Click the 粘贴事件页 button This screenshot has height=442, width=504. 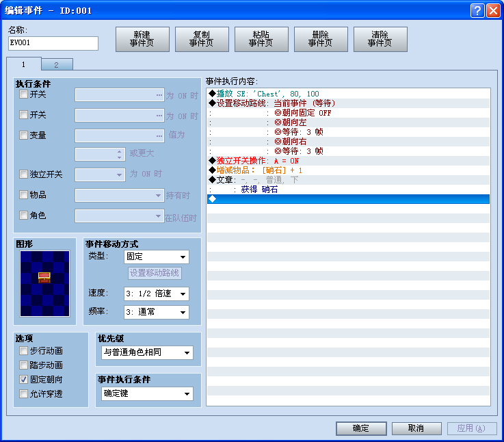point(261,39)
